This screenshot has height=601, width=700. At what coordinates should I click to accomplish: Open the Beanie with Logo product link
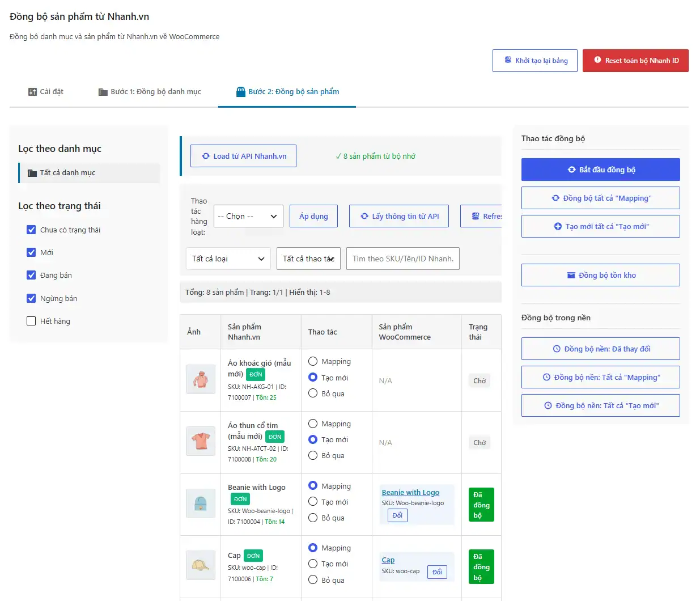pyautogui.click(x=410, y=492)
